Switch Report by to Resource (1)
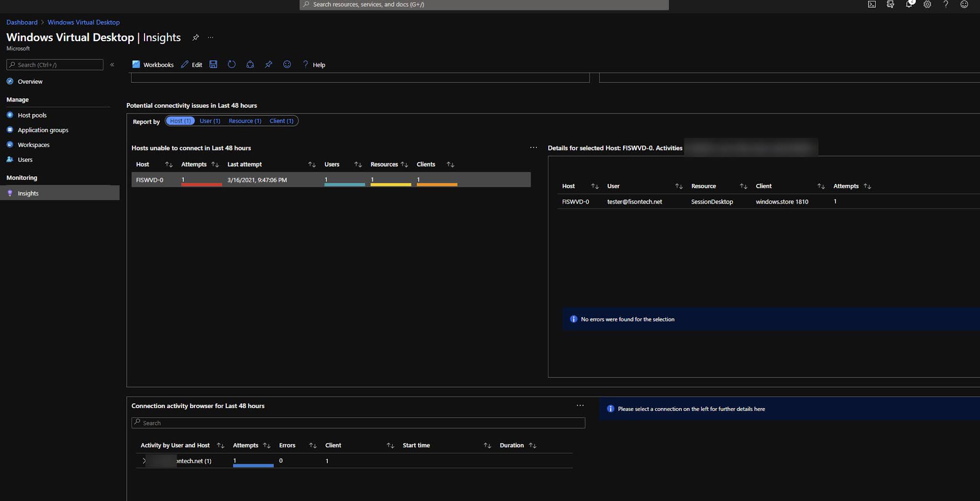 click(245, 121)
